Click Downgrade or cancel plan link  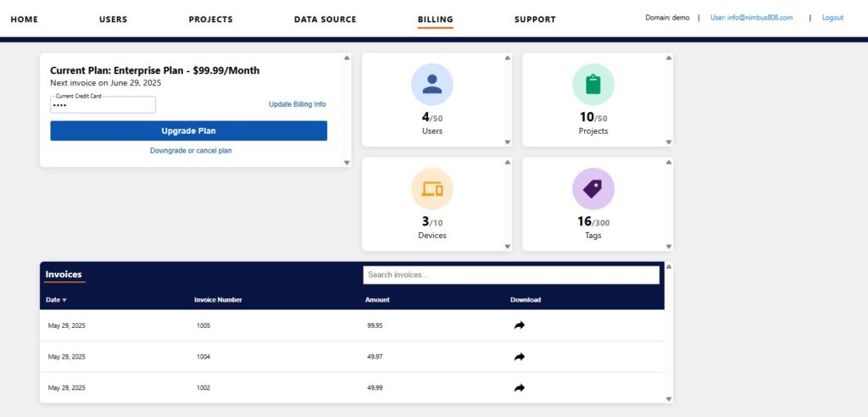tap(191, 151)
